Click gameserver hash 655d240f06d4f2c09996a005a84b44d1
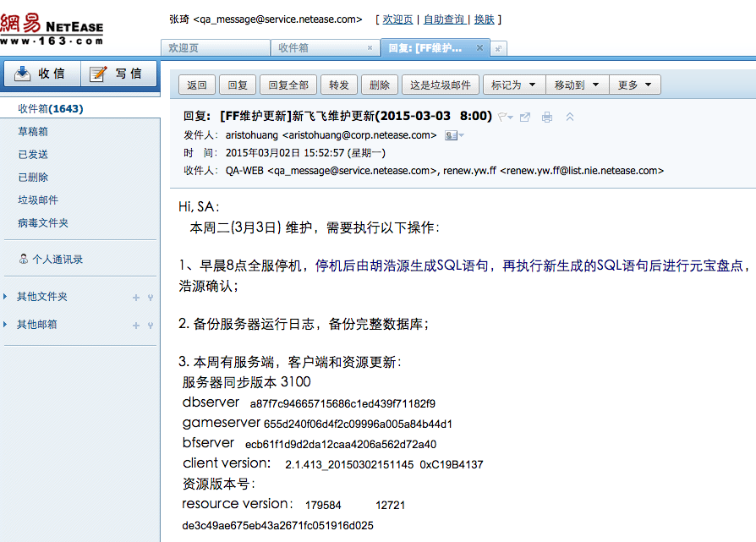 358,424
